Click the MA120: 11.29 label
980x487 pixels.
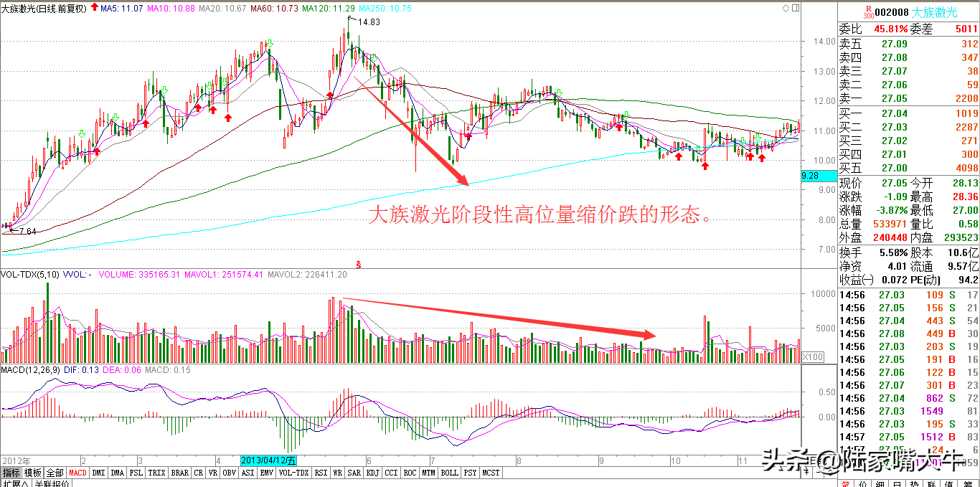tap(328, 9)
